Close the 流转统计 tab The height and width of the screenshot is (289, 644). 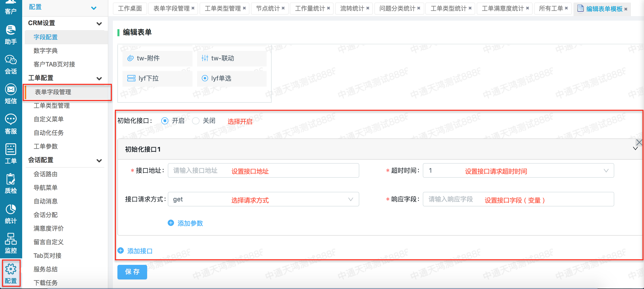point(368,8)
